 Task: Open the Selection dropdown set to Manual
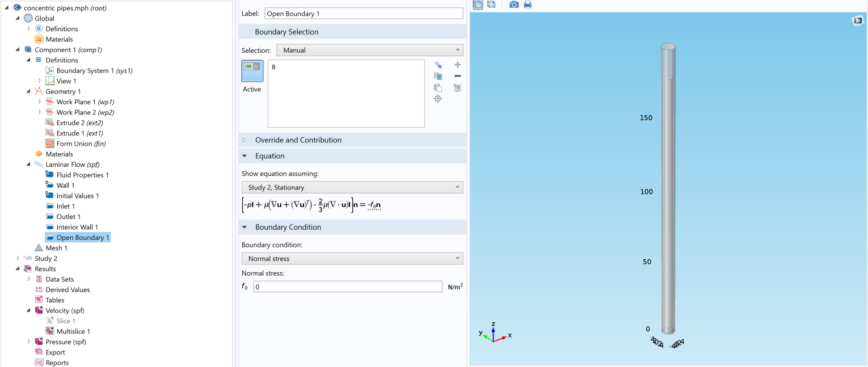(x=369, y=50)
